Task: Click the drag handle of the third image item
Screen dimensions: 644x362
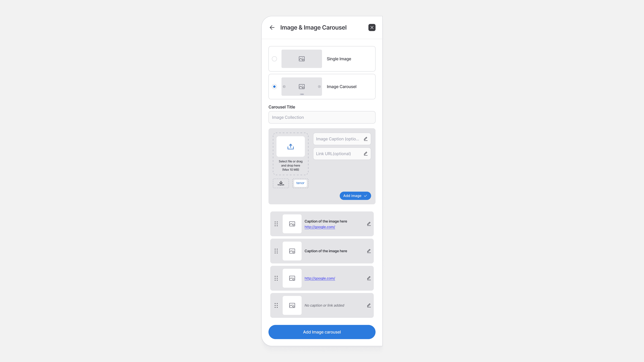Action: 276,278
